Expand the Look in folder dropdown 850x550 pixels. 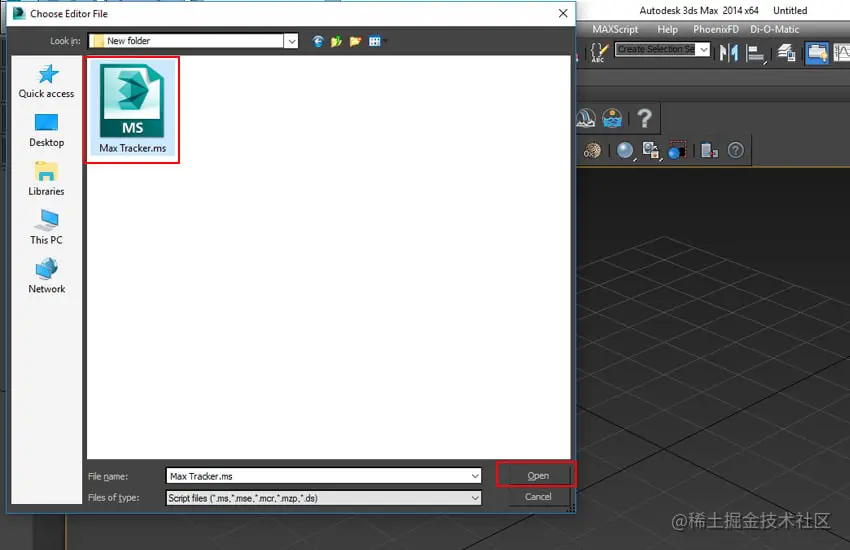pos(291,41)
